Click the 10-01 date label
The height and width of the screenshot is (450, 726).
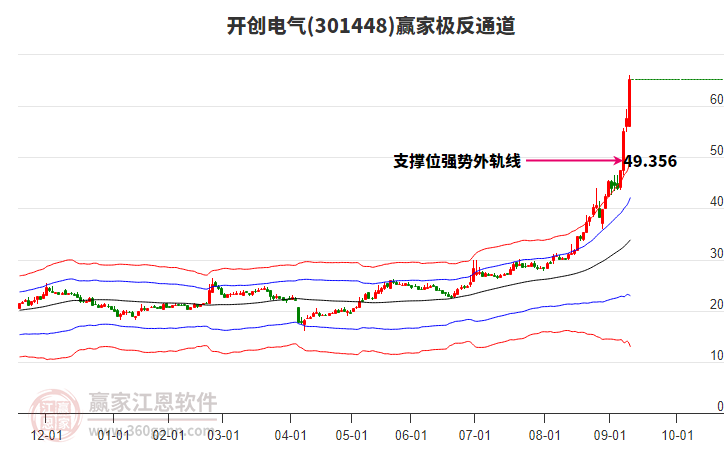click(x=677, y=435)
